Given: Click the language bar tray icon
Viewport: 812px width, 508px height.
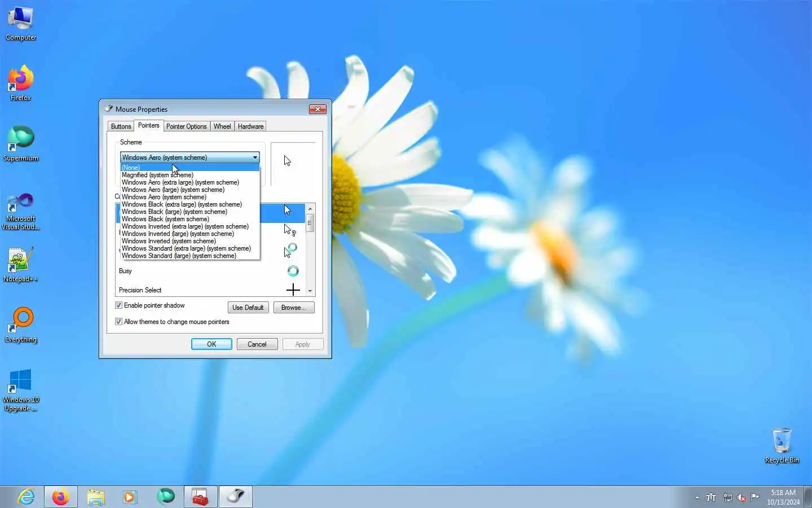Looking at the screenshot, I should click(711, 497).
